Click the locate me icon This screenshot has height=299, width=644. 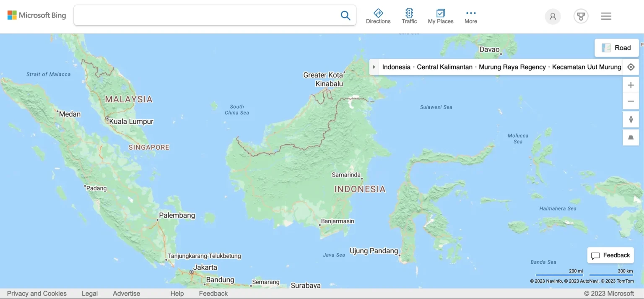631,67
